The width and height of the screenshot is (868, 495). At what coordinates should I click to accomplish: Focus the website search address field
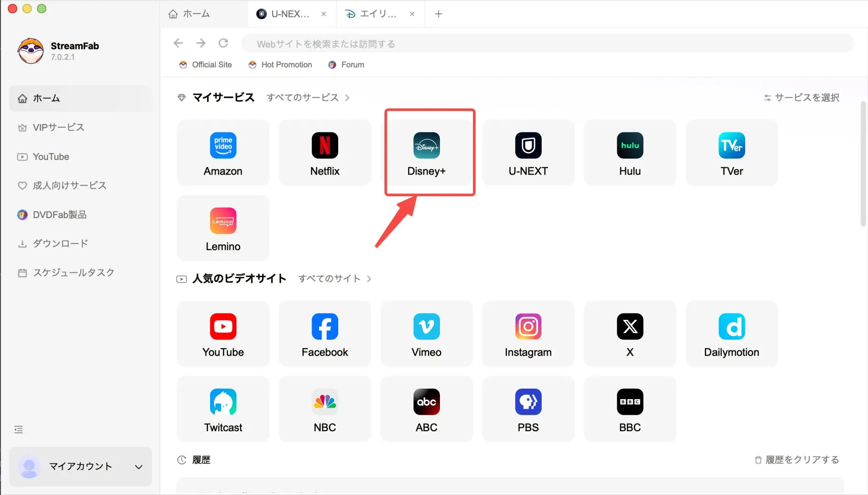(x=547, y=44)
